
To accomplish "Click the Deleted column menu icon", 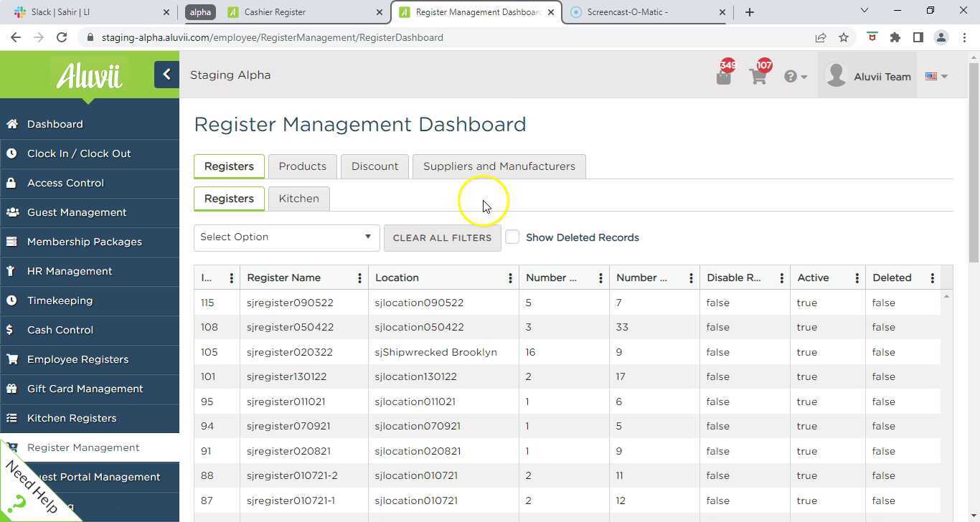I will [x=932, y=278].
